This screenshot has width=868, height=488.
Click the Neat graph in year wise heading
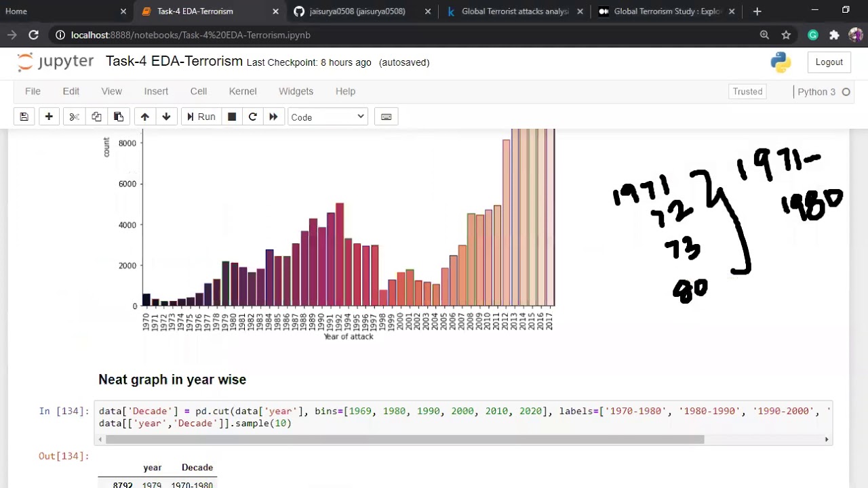pyautogui.click(x=172, y=380)
